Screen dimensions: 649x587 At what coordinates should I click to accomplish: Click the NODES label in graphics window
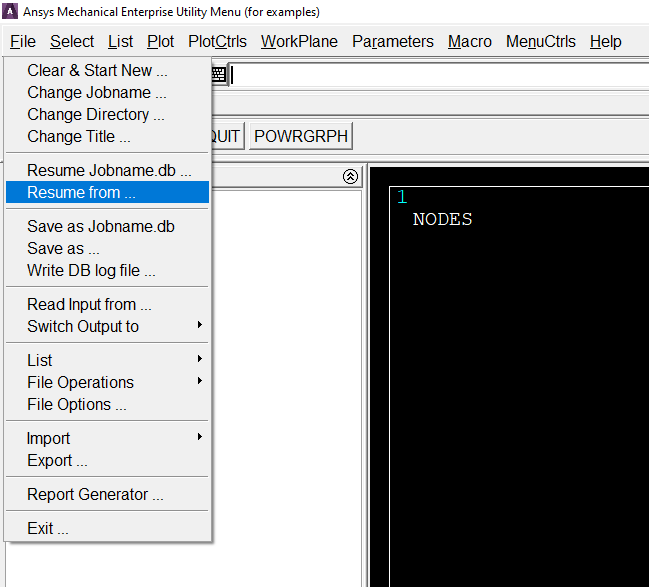tap(442, 219)
